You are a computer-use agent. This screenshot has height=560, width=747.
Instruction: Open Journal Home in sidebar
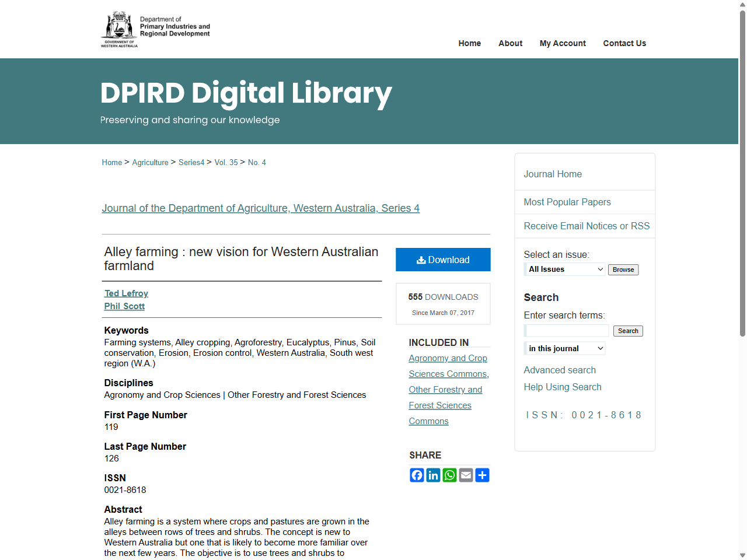pyautogui.click(x=553, y=174)
